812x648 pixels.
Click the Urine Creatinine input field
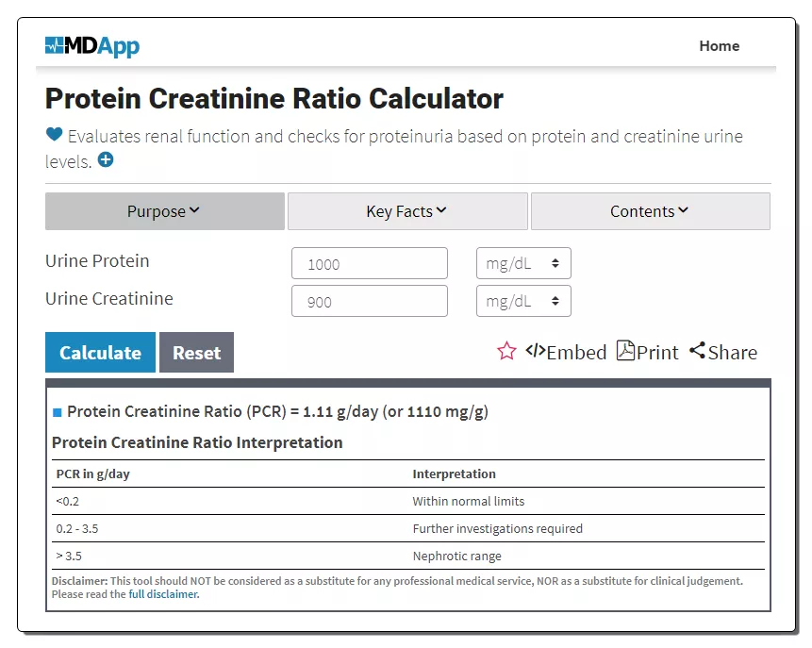tap(370, 301)
